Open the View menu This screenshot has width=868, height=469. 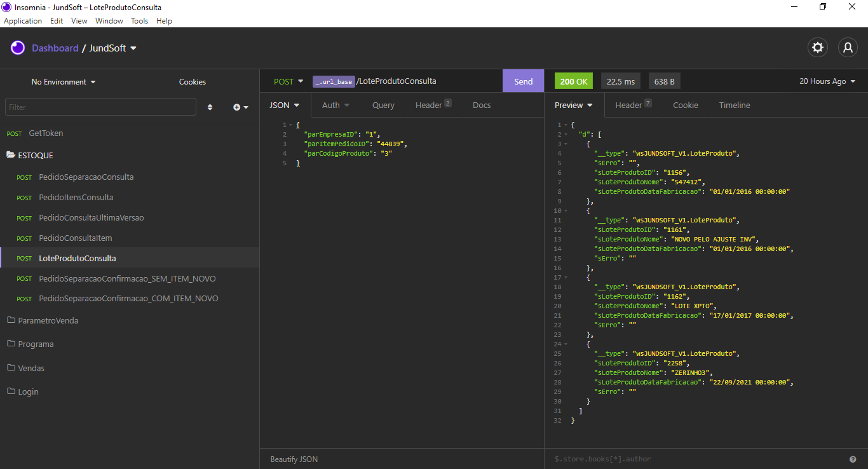[x=79, y=21]
